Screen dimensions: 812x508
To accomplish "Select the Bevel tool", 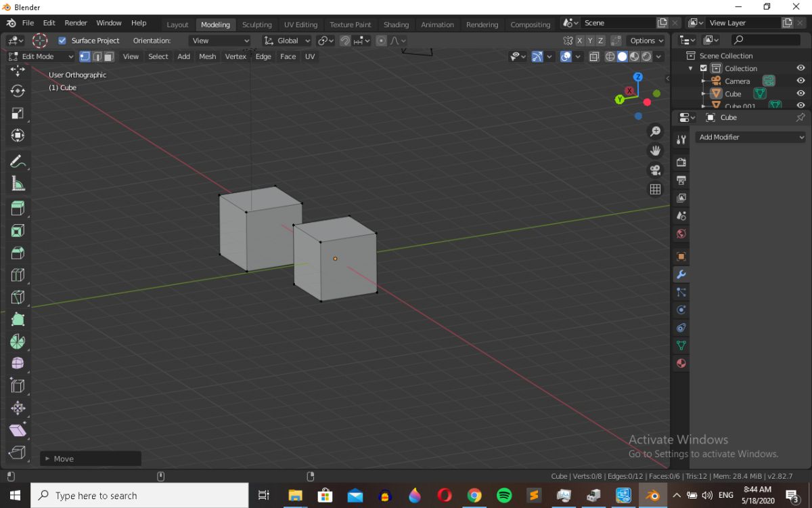I will (18, 253).
